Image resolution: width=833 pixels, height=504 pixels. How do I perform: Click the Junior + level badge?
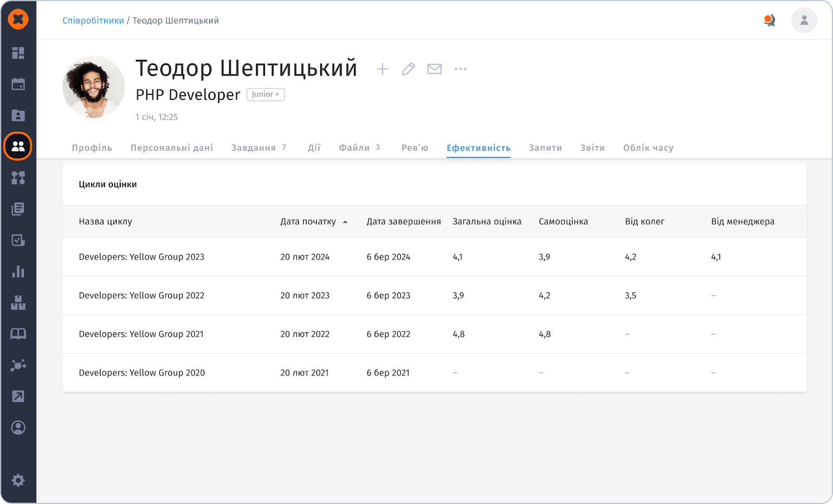(265, 95)
